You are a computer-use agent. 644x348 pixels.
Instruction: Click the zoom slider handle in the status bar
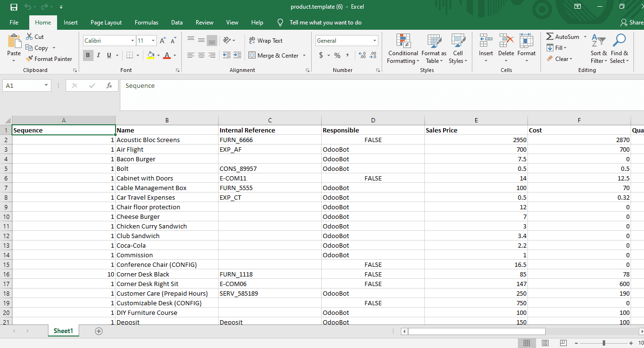604,343
